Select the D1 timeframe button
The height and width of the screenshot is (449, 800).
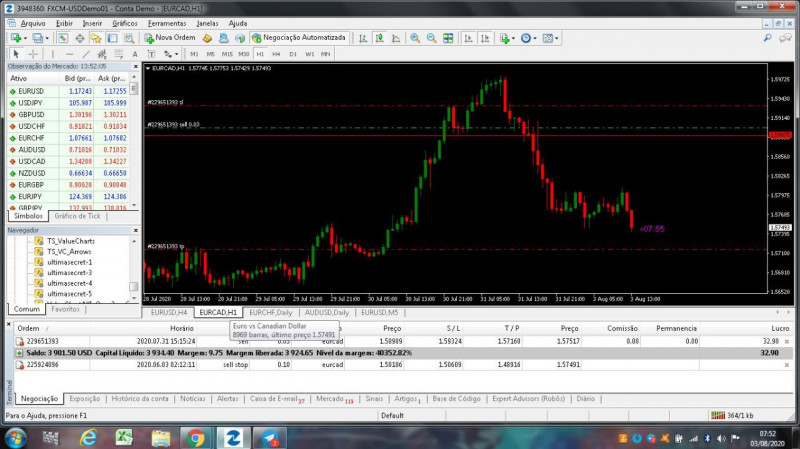(x=292, y=54)
